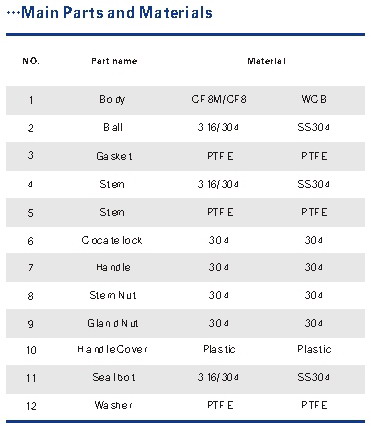Click the Main Parts and Materials heading
This screenshot has height=431, width=371.
pos(117,13)
